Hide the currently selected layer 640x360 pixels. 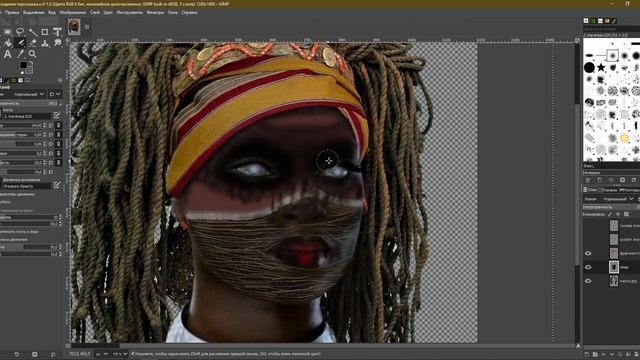588,267
